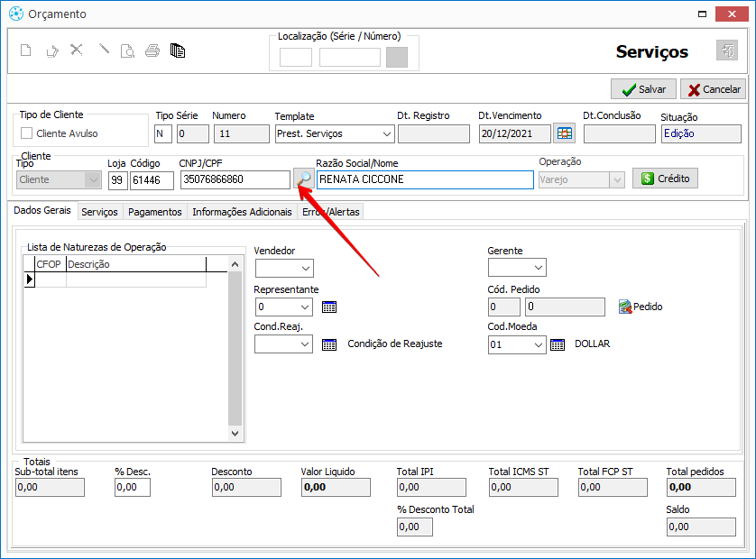Click the pencil line toolbar icon
The width and height of the screenshot is (756, 559).
pyautogui.click(x=104, y=50)
